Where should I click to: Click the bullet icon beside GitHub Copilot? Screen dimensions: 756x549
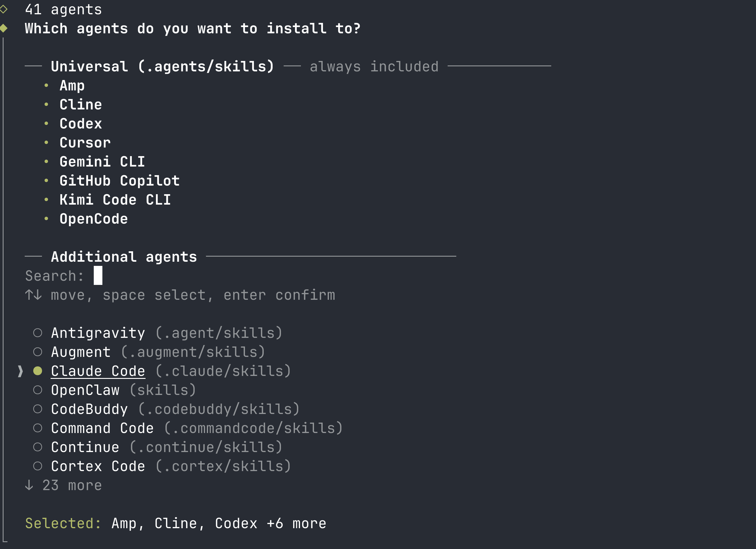pos(47,181)
